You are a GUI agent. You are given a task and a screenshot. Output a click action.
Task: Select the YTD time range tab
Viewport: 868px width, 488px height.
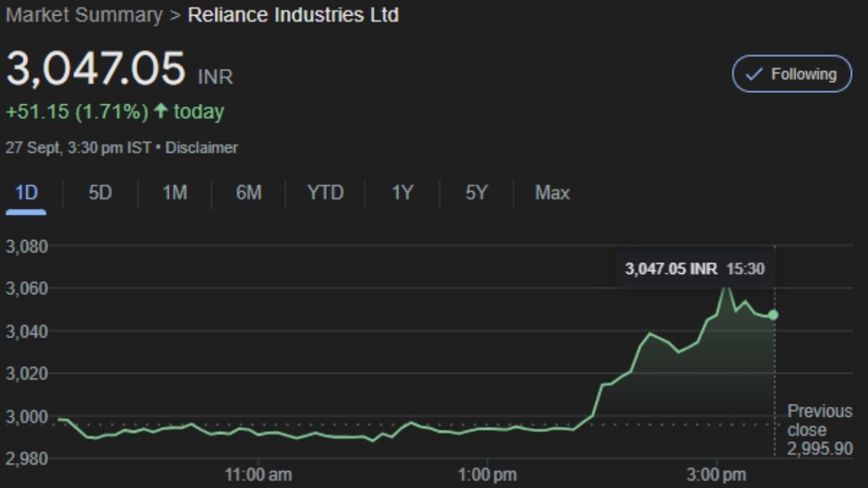[x=325, y=193]
